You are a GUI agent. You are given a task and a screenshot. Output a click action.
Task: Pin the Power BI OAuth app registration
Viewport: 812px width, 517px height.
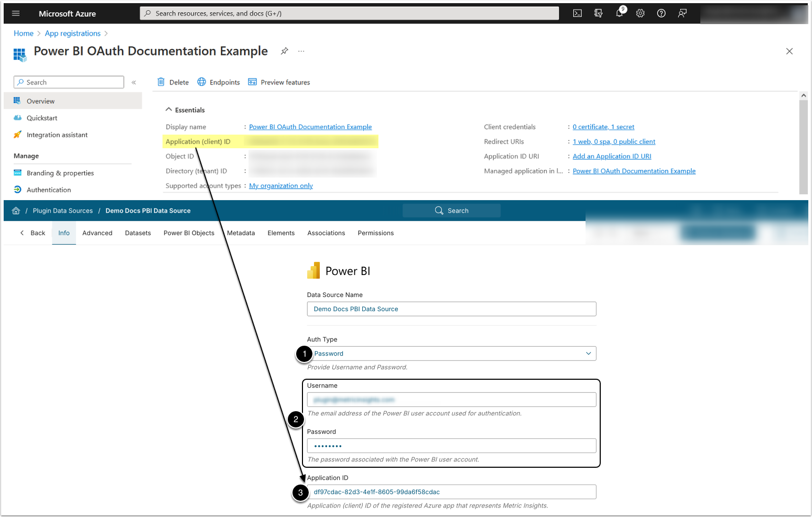[x=284, y=51]
